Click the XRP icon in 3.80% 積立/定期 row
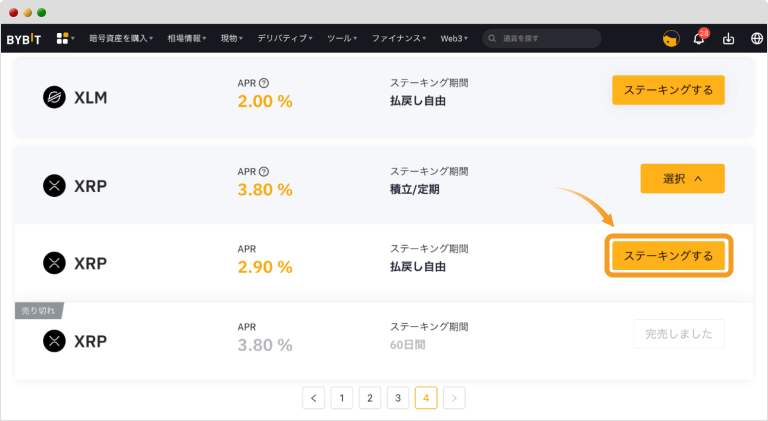 pos(54,186)
